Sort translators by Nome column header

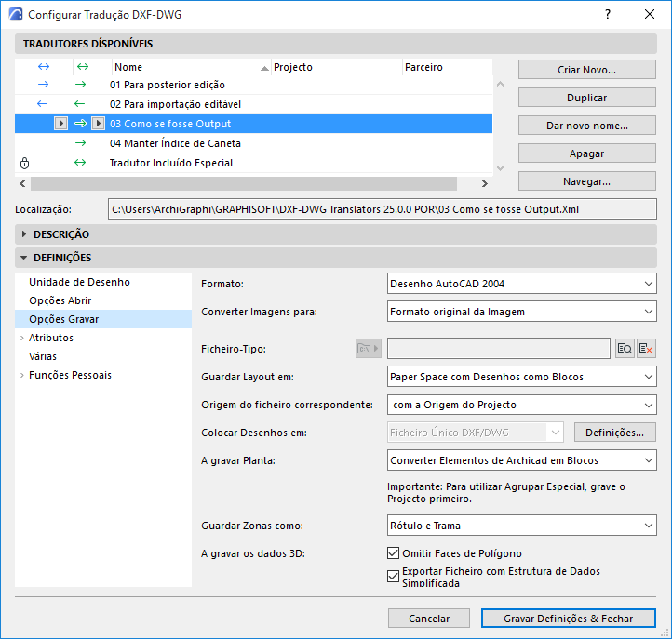coord(191,67)
